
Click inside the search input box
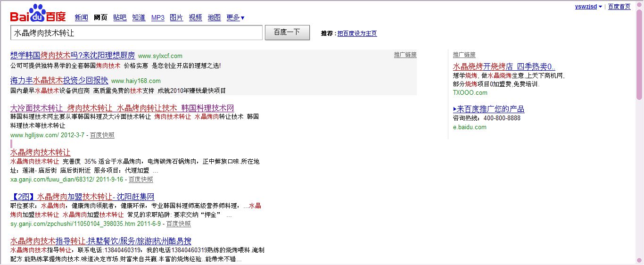(x=136, y=33)
